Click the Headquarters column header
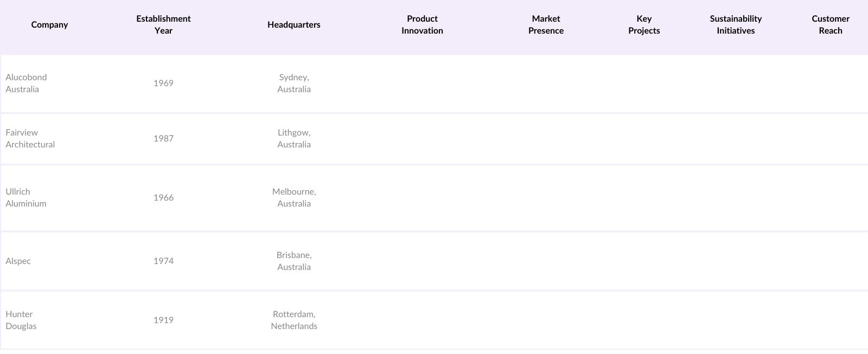The image size is (868, 354). [294, 24]
